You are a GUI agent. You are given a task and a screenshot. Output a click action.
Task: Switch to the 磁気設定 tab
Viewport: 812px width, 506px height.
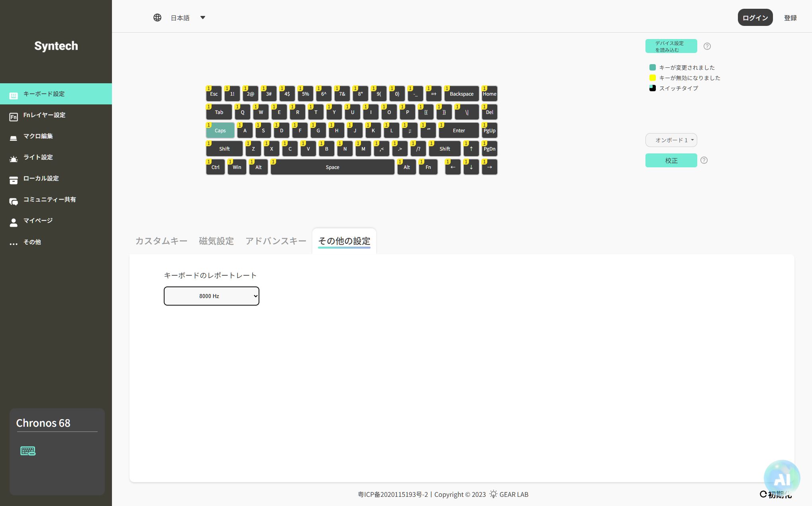coord(216,241)
